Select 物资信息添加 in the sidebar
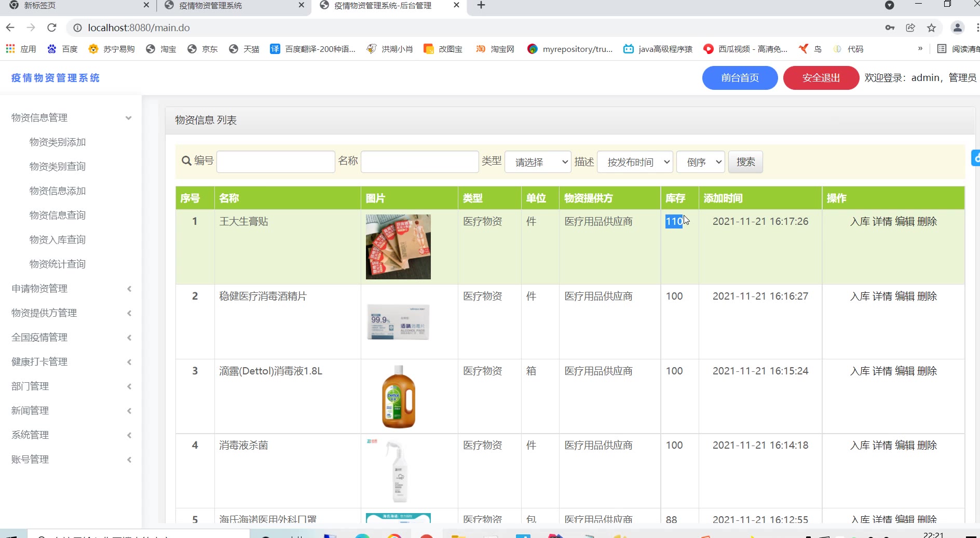This screenshot has width=980, height=538. 58,191
